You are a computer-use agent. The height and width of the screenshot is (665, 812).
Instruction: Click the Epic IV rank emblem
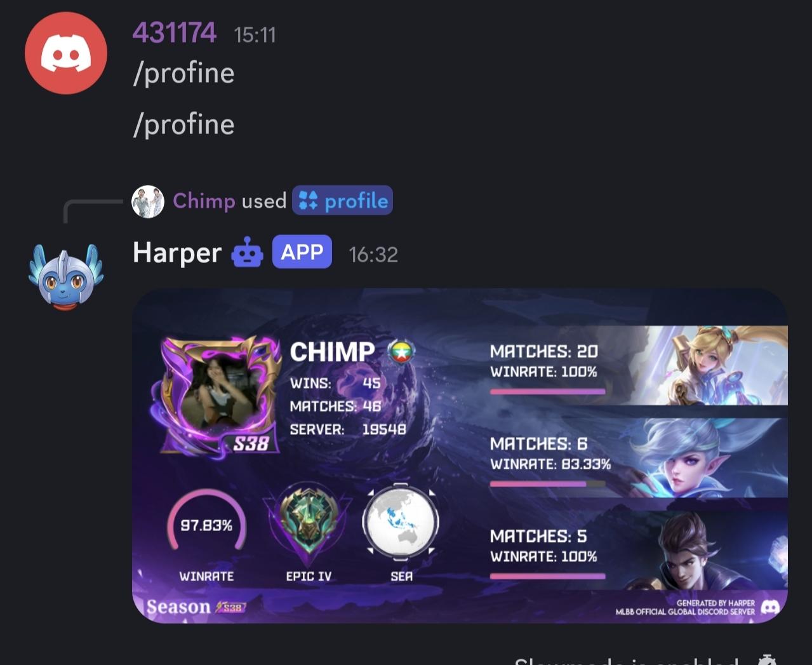coord(309,525)
